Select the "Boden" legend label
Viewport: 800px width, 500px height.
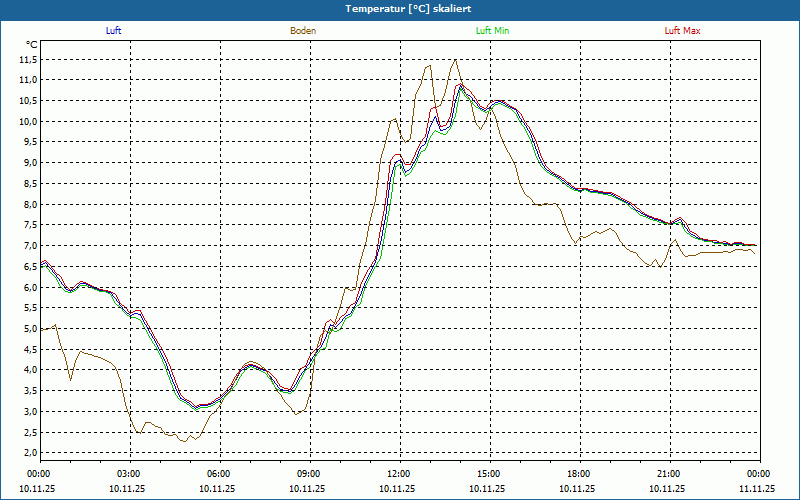coord(303,31)
